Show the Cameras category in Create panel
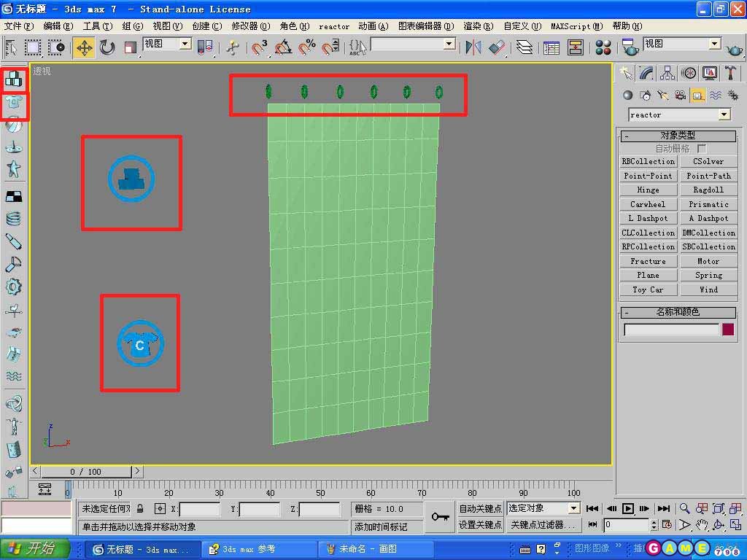Image resolution: width=747 pixels, height=560 pixels. pyautogui.click(x=681, y=96)
